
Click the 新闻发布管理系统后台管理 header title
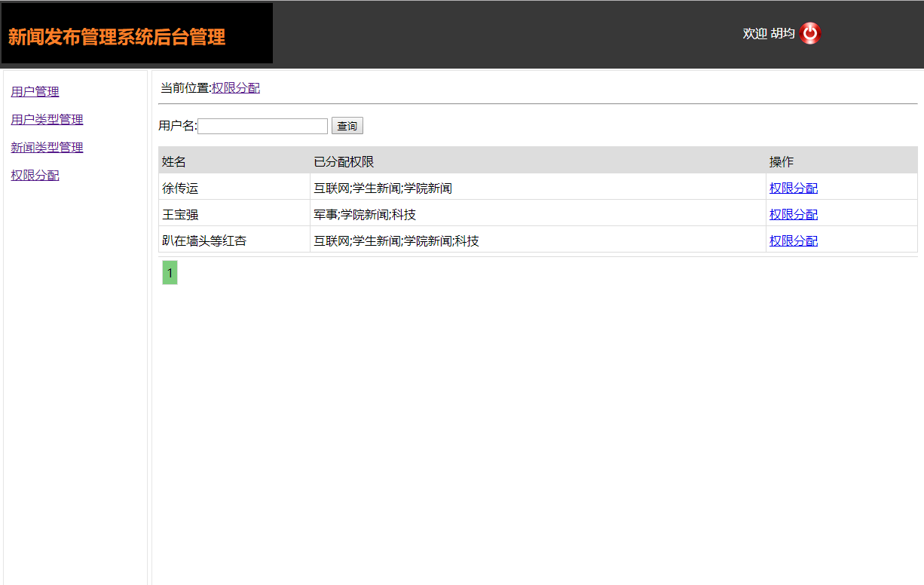[116, 38]
